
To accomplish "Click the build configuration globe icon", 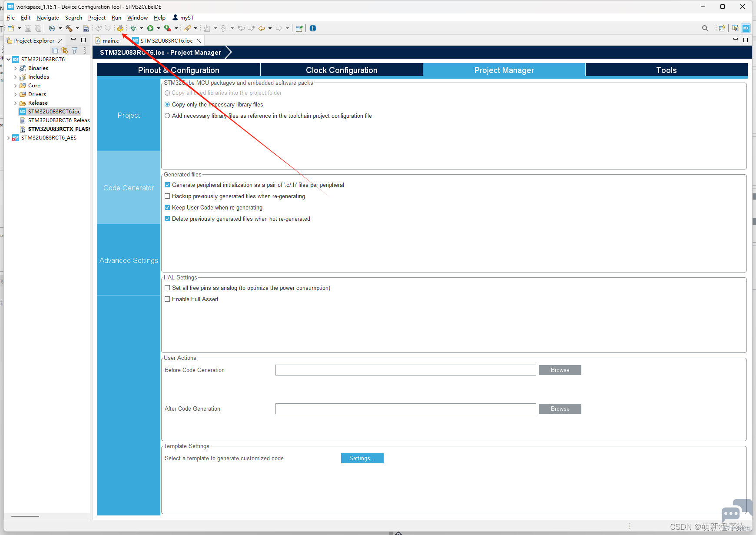I will coord(52,28).
